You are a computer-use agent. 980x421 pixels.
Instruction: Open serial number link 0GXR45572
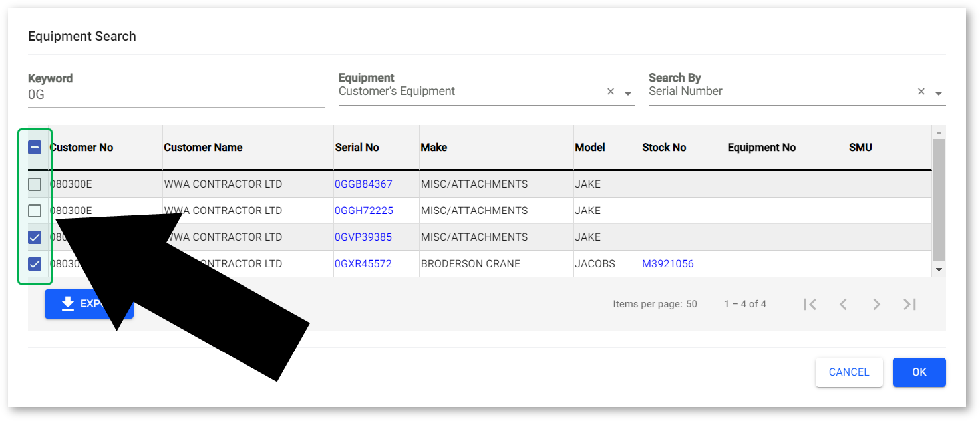pos(363,264)
